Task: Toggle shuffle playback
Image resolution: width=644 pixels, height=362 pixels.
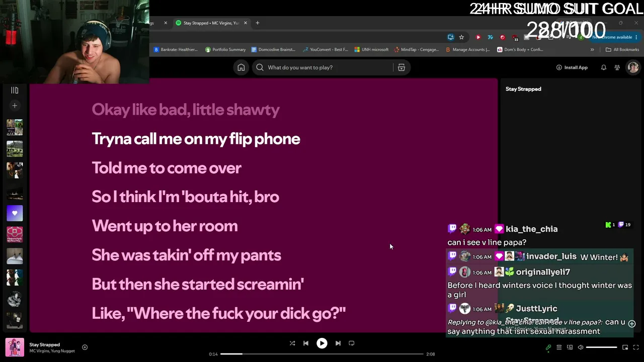Action: pos(292,343)
